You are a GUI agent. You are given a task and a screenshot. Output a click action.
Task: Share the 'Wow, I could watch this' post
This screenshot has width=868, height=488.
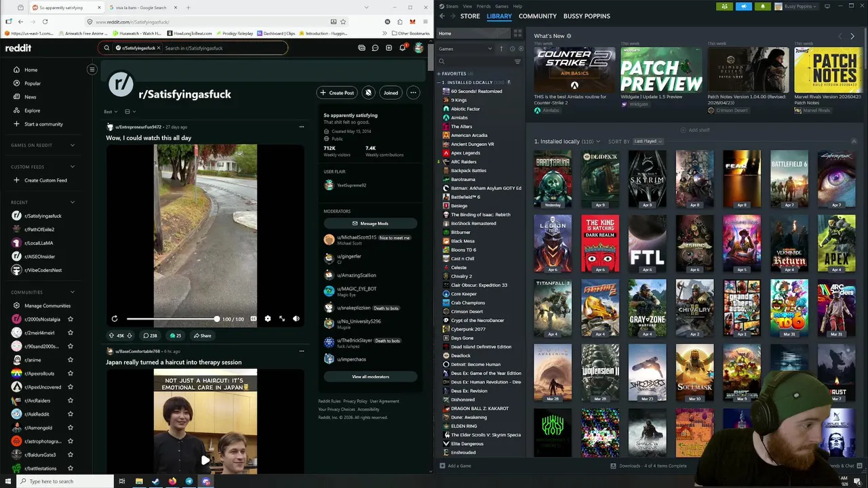202,335
